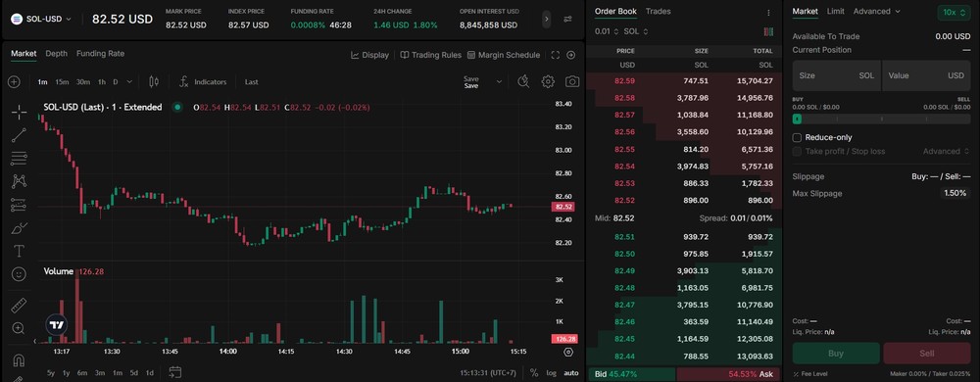Open the 10x leverage selector

[x=954, y=13]
